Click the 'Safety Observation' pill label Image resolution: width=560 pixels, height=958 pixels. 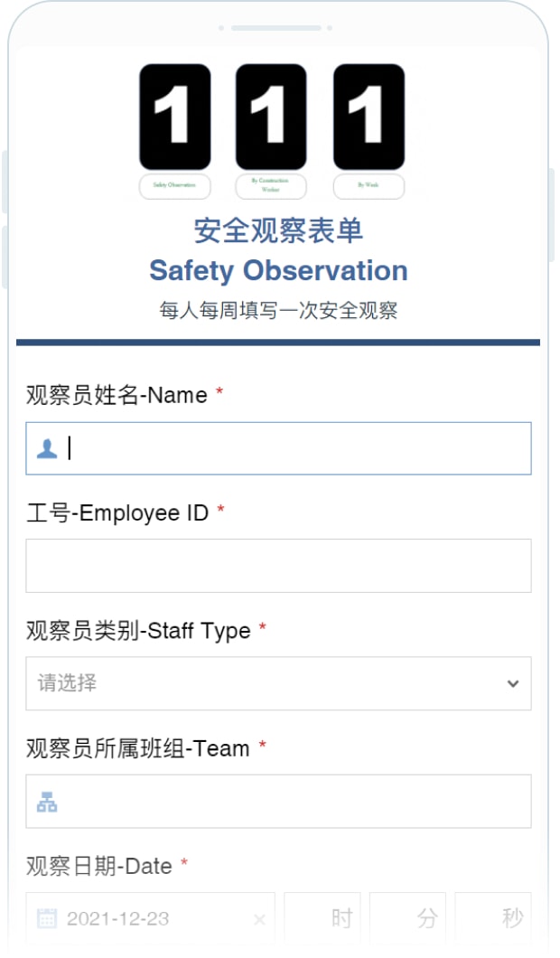point(175,186)
